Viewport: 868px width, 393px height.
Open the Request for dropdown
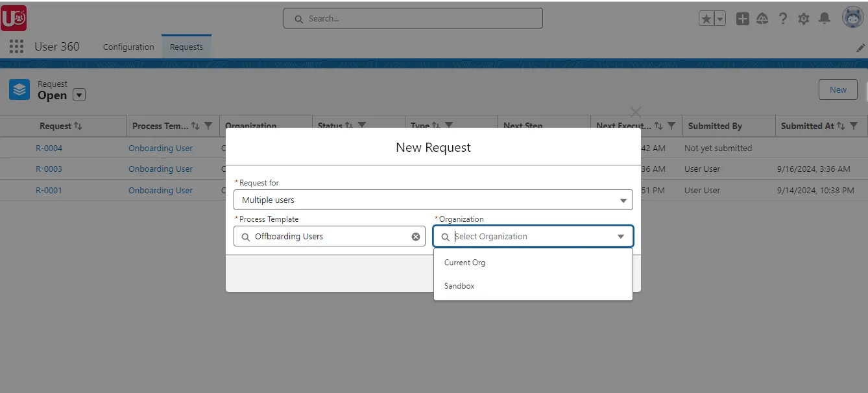(623, 200)
